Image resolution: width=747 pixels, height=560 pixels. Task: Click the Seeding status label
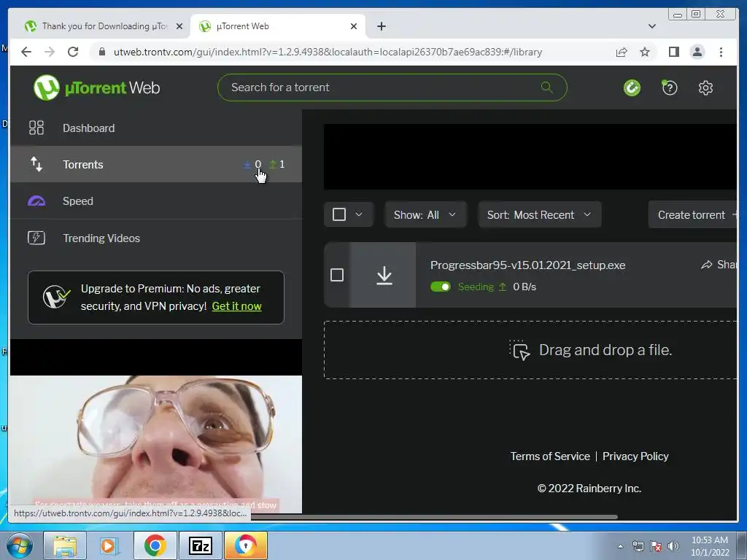(x=476, y=287)
